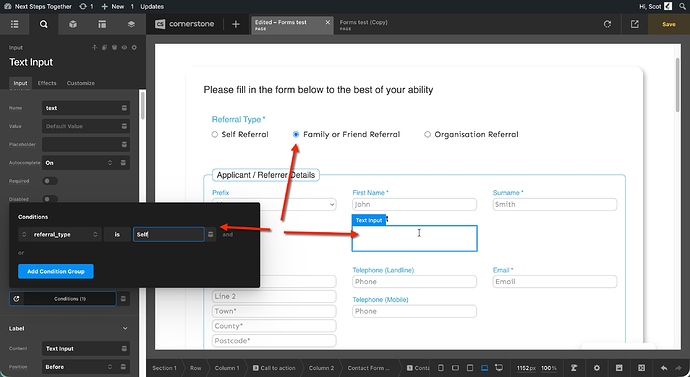690x377 pixels.
Task: Open the Label Position dropdown 'Before'
Action: tap(79, 367)
